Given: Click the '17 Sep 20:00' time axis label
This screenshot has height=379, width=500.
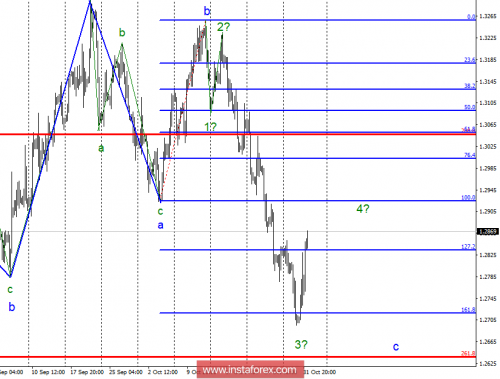Looking at the screenshot, I should [x=87, y=372].
